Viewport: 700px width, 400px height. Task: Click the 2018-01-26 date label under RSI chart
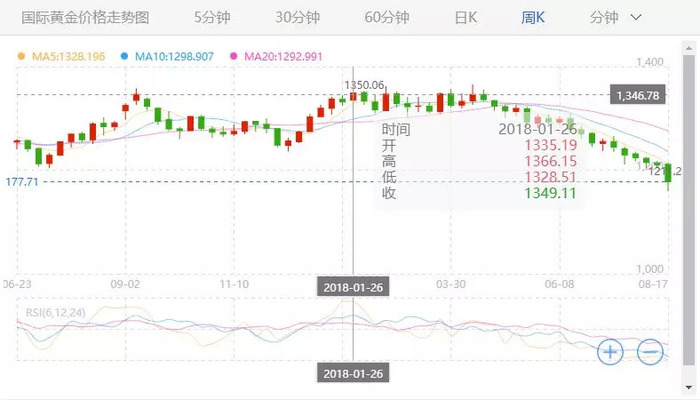[x=353, y=373]
